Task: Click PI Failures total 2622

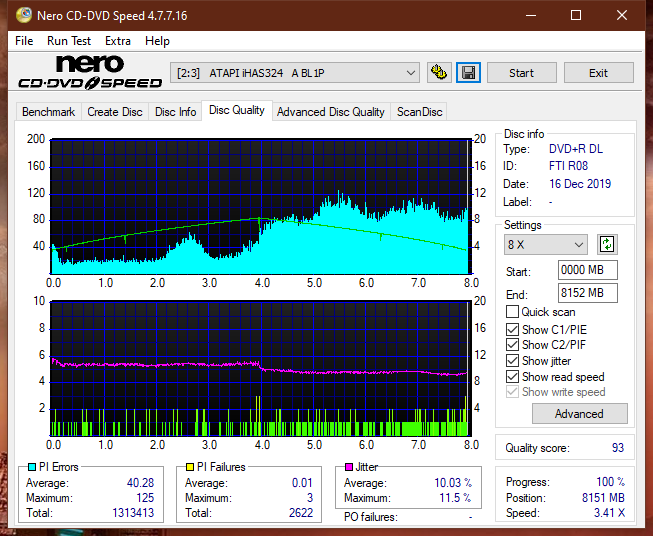Action: (301, 513)
